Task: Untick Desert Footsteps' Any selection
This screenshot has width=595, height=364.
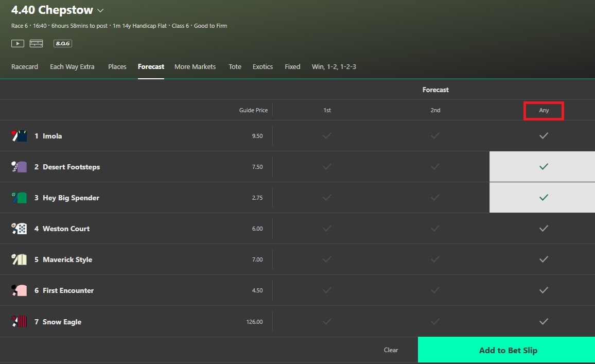Action: [x=544, y=166]
